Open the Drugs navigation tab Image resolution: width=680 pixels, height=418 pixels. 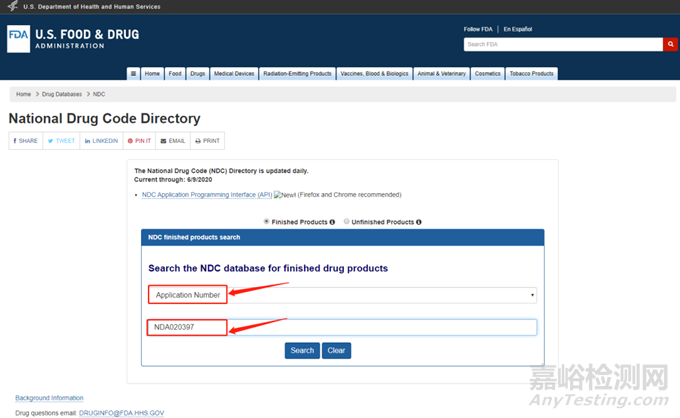[198, 73]
